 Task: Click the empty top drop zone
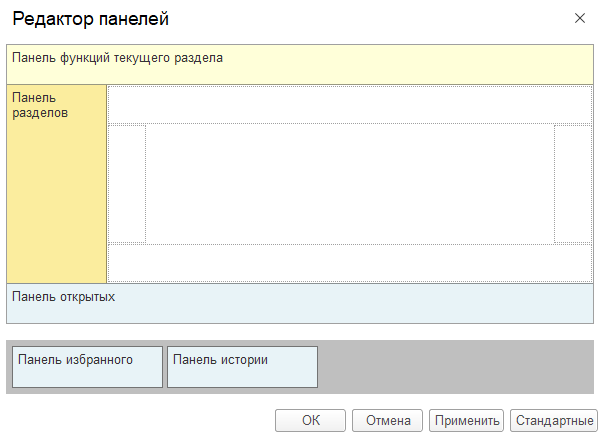(x=350, y=105)
